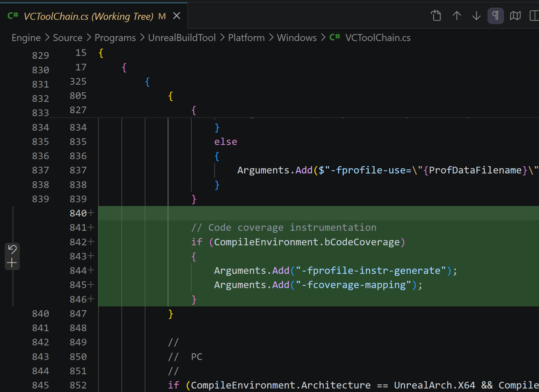Toggle collapse unchanged regions map icon

515,16
